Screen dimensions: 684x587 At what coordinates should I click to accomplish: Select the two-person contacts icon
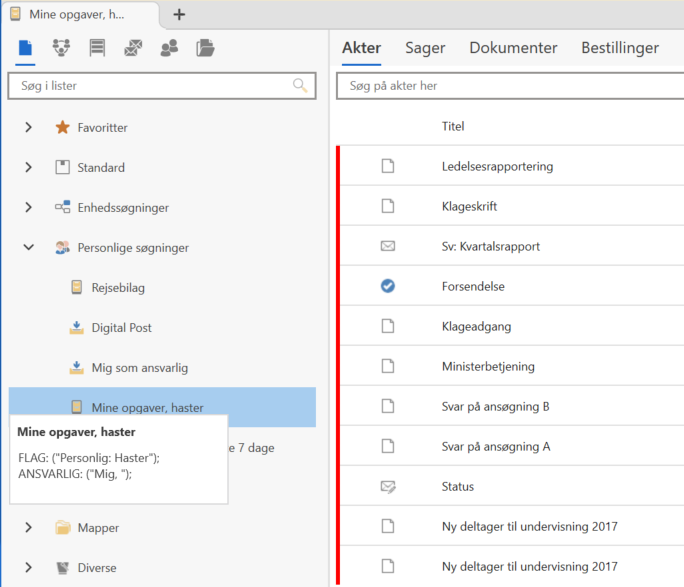pos(169,48)
